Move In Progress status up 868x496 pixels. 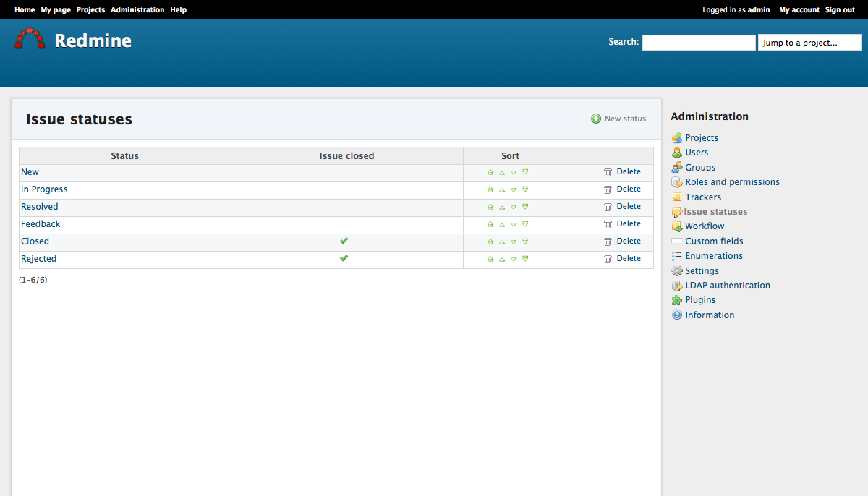pyautogui.click(x=502, y=189)
